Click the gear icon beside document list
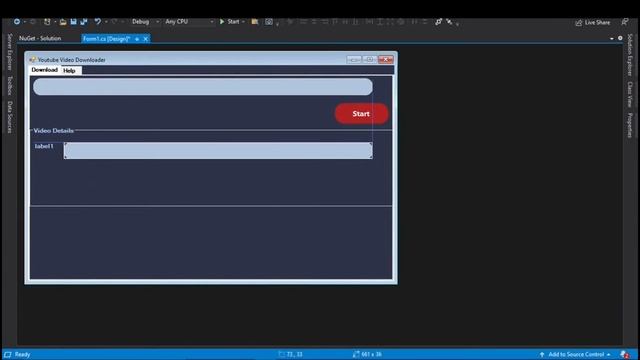 (x=620, y=38)
